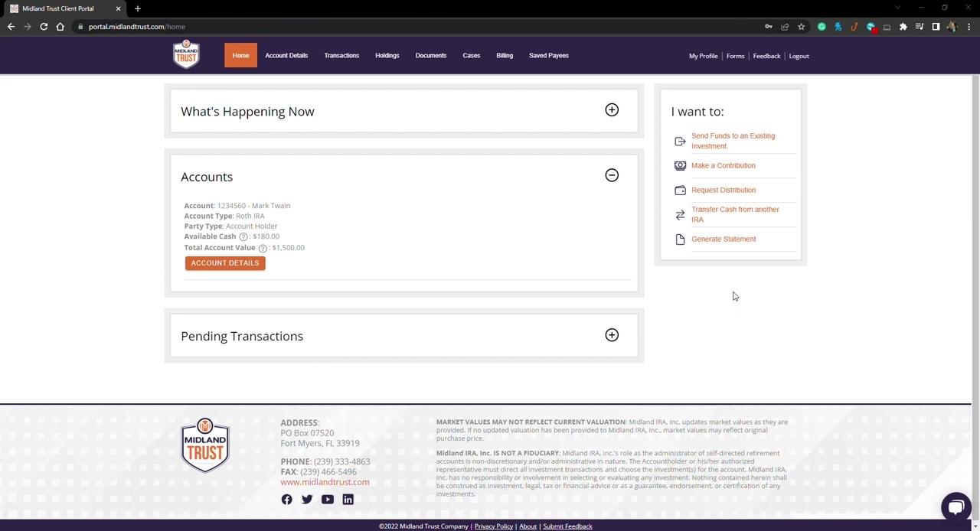
Task: Click Request Distribution link
Action: click(723, 190)
